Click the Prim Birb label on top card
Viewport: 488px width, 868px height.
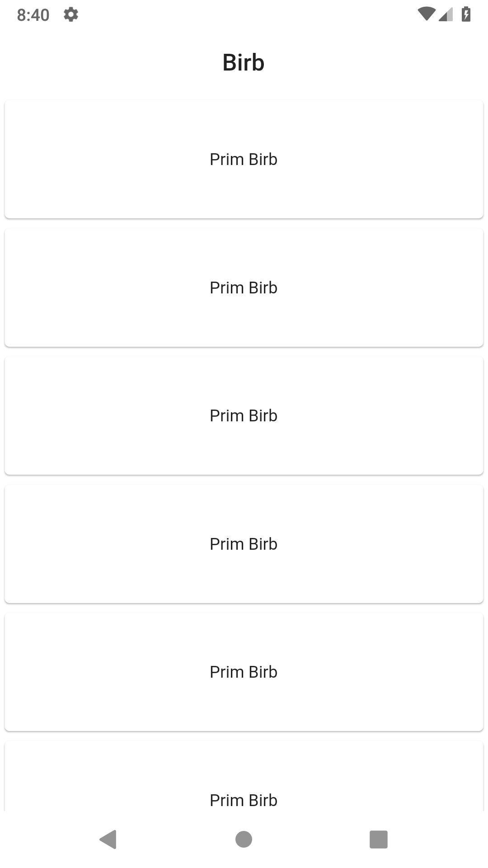pos(243,159)
